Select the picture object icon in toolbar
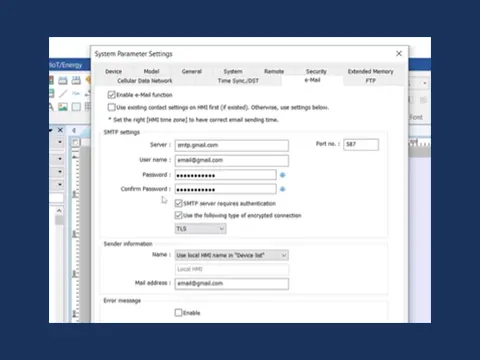 [x=63, y=107]
